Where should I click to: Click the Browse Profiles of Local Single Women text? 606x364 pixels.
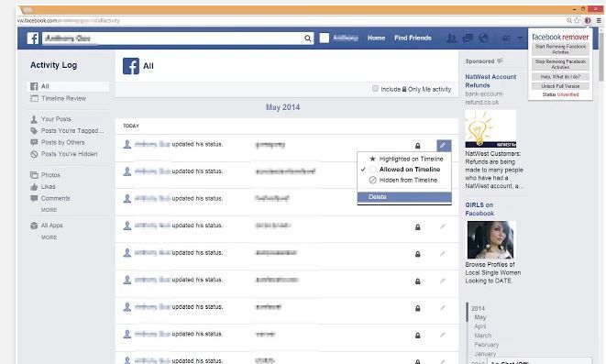[492, 273]
